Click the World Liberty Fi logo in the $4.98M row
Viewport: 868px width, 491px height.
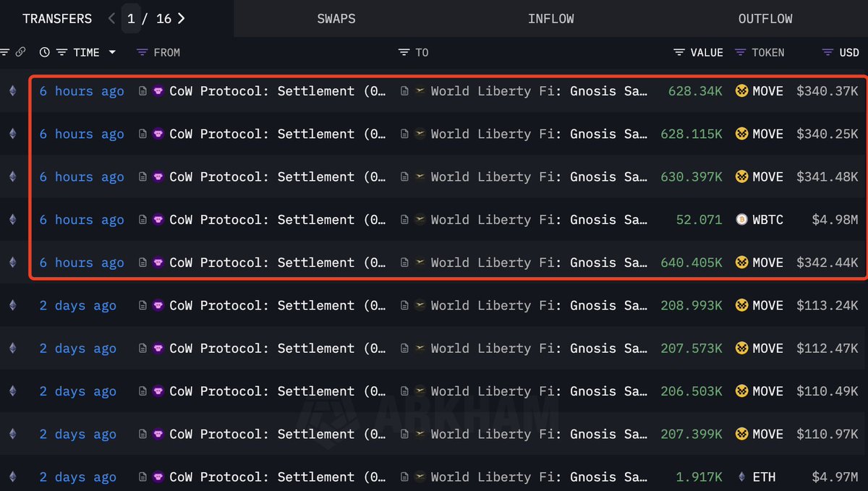[x=420, y=220]
